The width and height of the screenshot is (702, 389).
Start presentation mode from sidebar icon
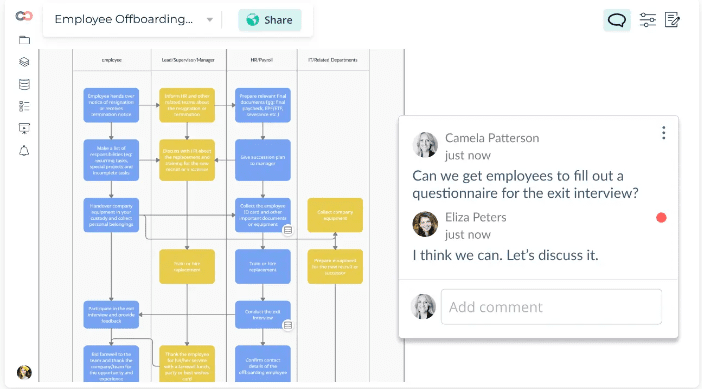coord(24,128)
